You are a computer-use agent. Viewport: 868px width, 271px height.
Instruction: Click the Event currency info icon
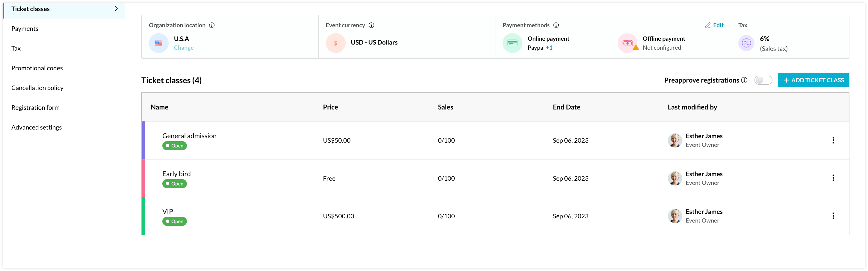click(372, 25)
